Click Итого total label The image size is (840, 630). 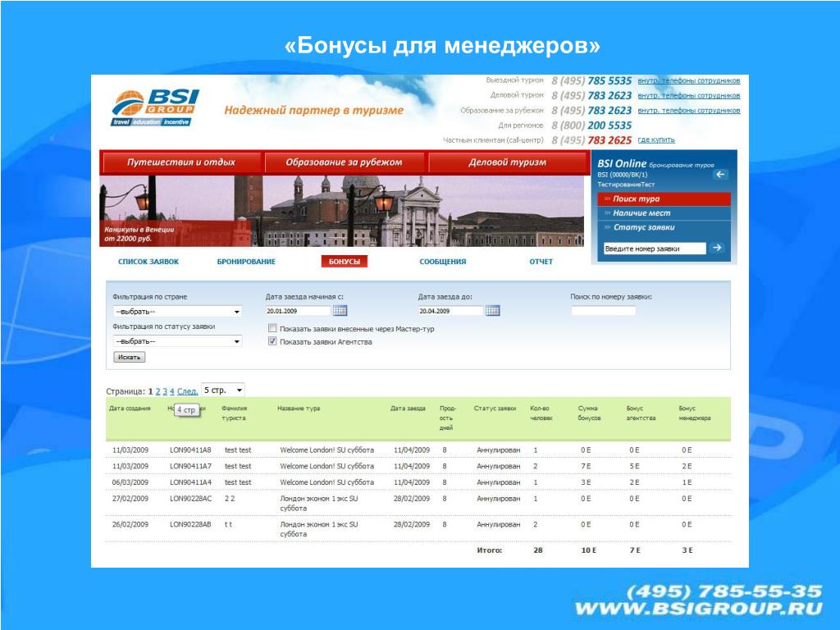click(x=490, y=550)
